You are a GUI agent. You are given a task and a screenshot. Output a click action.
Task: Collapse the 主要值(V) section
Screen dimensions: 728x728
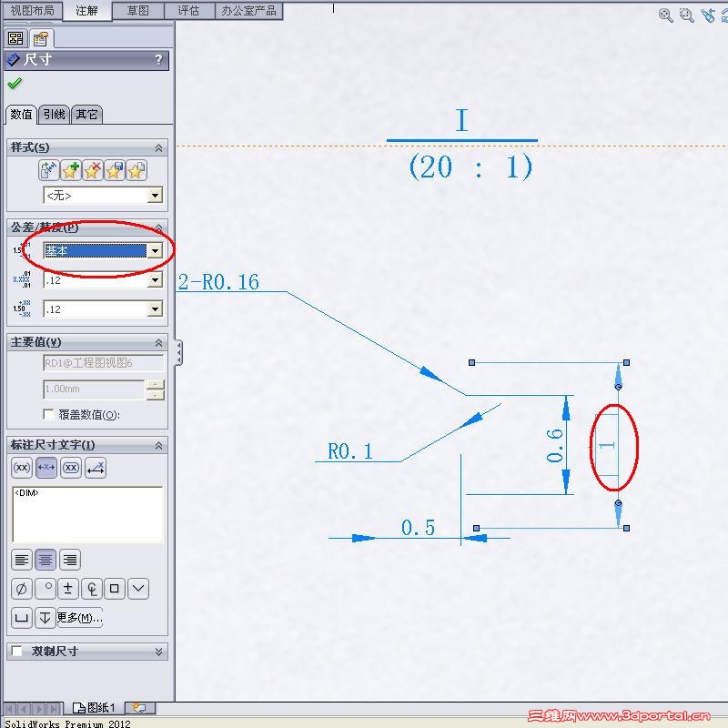click(x=158, y=343)
